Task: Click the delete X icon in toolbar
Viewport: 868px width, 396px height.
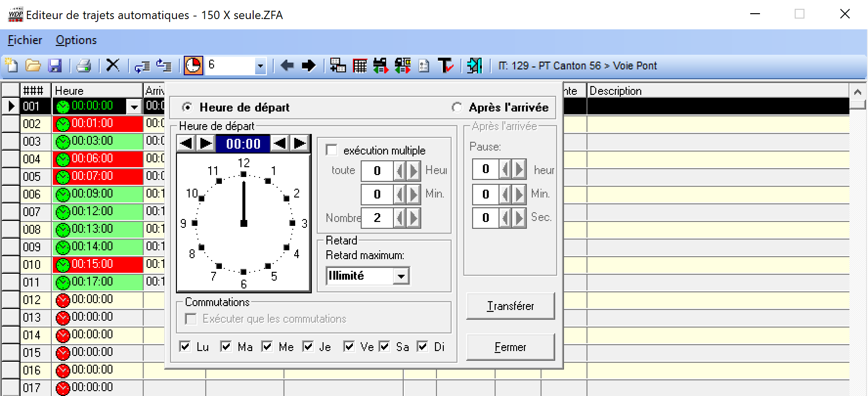Action: click(113, 65)
